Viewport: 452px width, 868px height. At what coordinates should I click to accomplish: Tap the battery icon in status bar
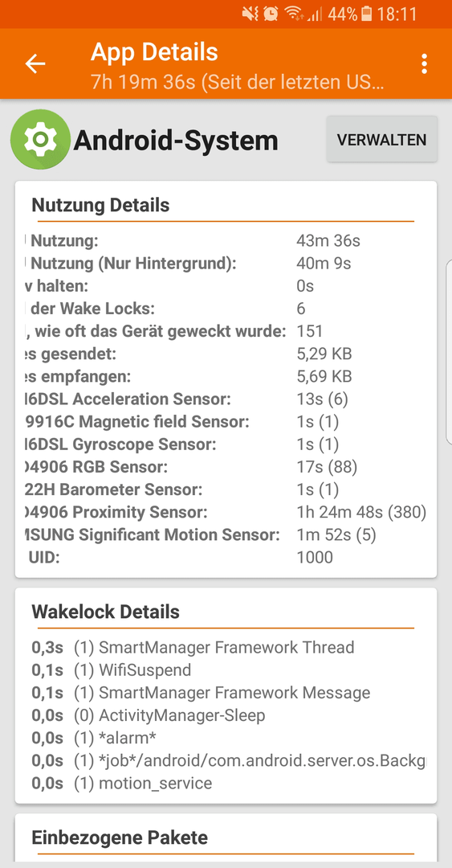click(366, 14)
